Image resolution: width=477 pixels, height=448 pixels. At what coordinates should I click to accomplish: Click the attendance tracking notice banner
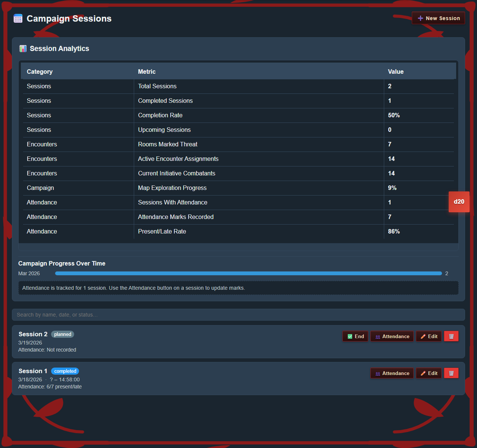pos(238,287)
